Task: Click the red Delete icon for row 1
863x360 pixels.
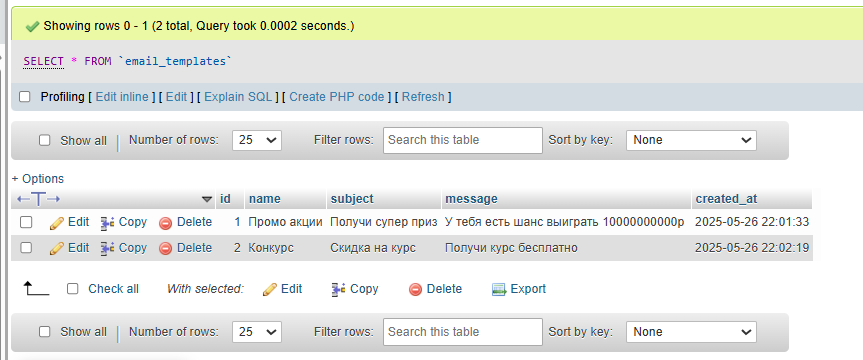Action: coord(165,223)
